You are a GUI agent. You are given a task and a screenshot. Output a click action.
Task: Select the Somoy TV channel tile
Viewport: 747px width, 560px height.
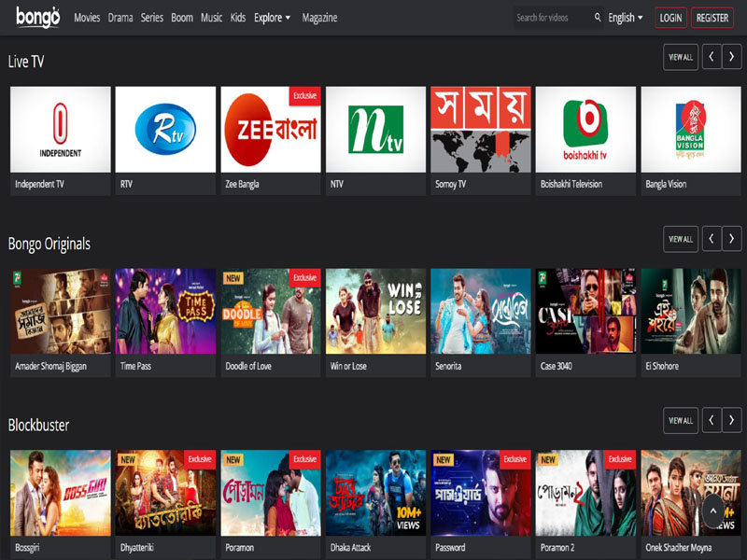(x=481, y=129)
